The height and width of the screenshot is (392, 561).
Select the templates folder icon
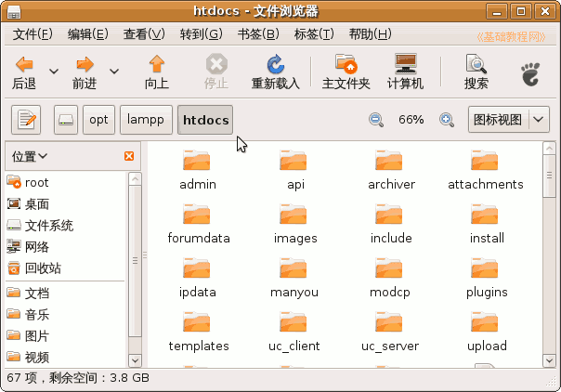point(196,322)
